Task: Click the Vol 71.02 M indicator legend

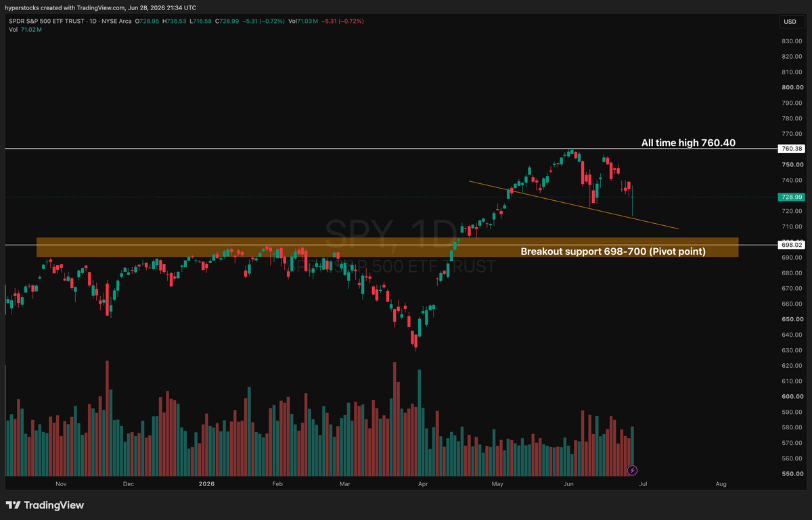Action: coord(24,30)
